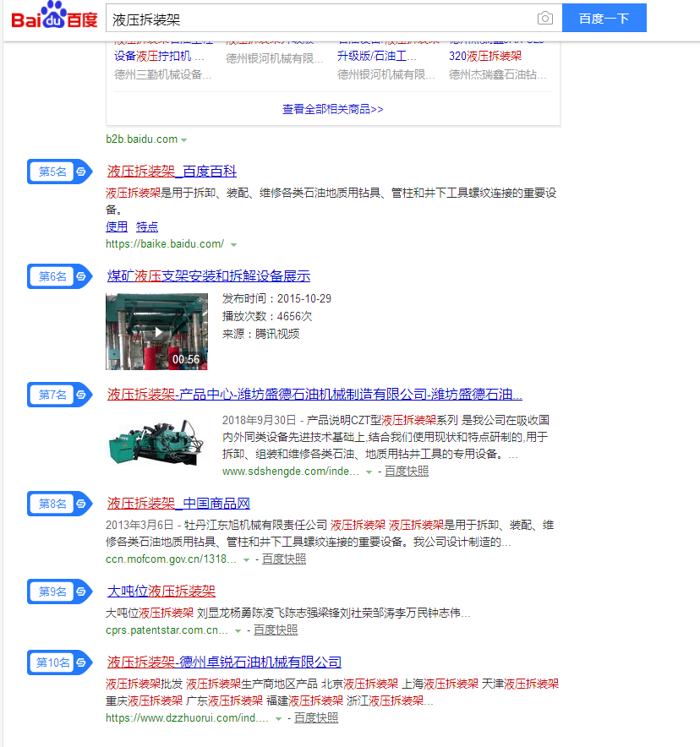This screenshot has width=700, height=747.
Task: Expand dropdown arrow next to baike.baidu.com URL
Action: 233,245
